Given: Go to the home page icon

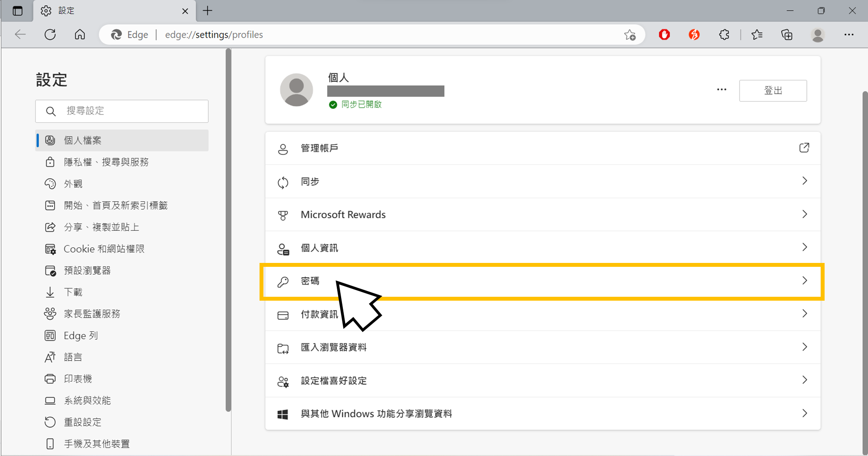Looking at the screenshot, I should (x=80, y=35).
